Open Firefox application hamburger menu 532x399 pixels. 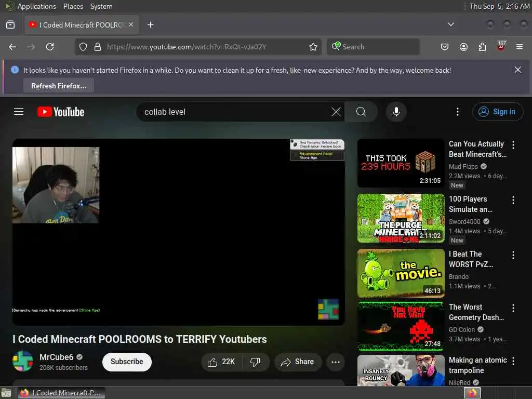point(520,47)
